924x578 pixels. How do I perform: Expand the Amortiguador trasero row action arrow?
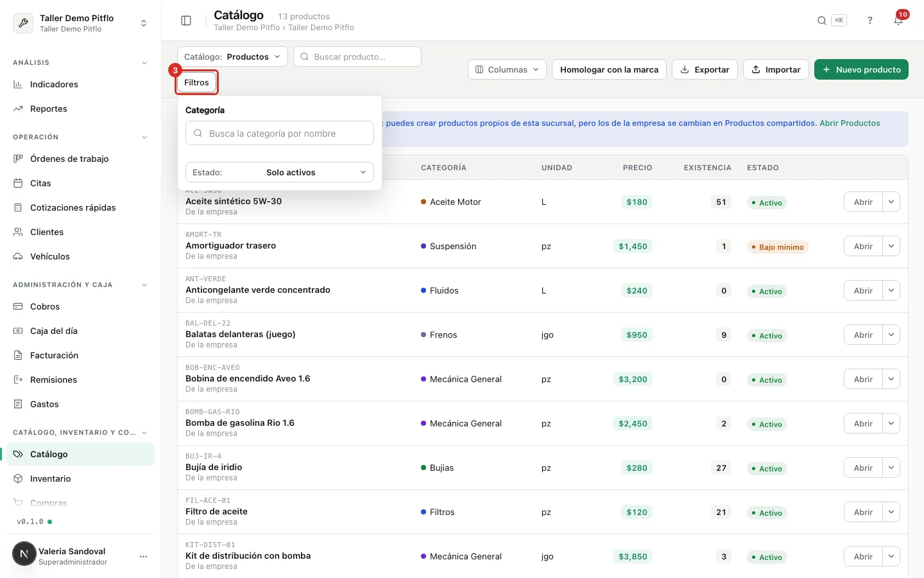pos(891,246)
